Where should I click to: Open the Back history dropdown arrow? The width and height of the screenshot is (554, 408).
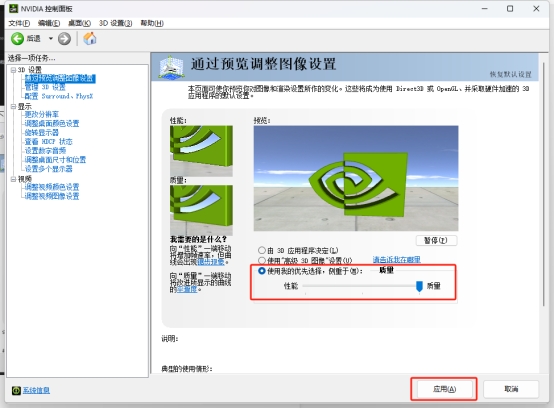point(51,39)
